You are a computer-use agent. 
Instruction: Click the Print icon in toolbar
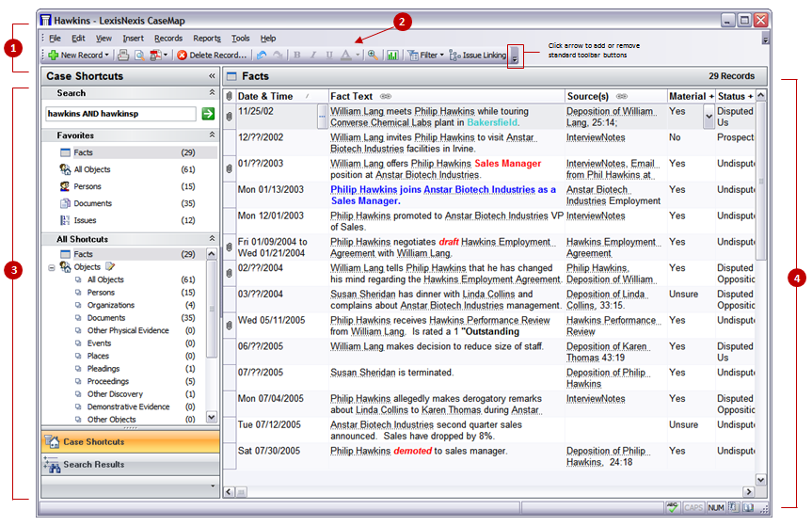123,56
